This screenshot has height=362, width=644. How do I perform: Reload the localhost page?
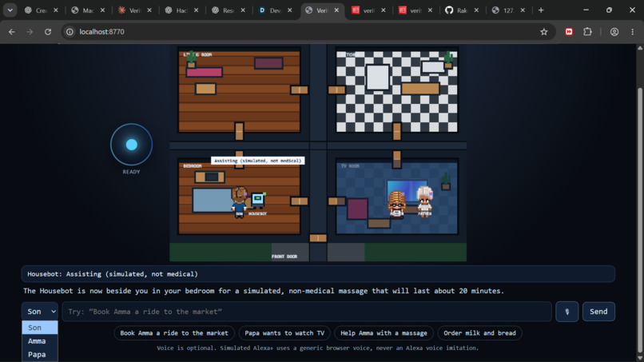(48, 32)
